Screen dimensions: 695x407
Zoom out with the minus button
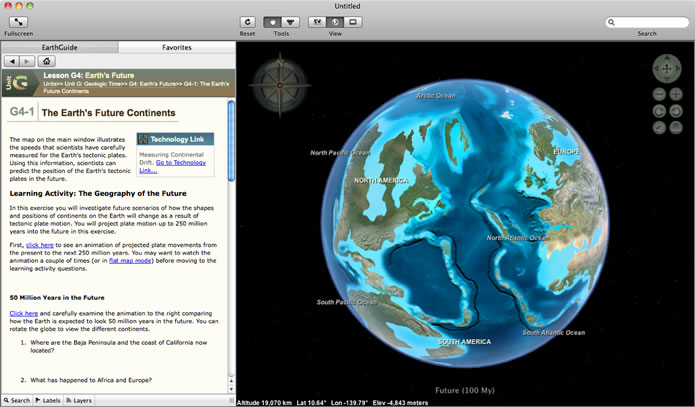[x=660, y=94]
